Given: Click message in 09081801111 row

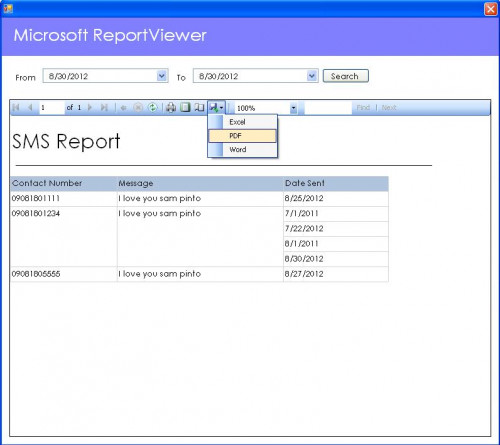Looking at the screenshot, I should click(x=200, y=199).
